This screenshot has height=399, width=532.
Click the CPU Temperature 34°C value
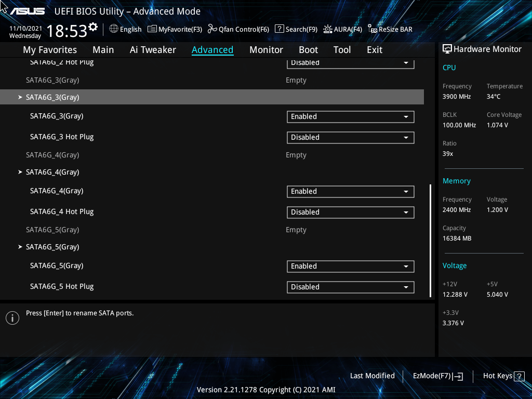tap(494, 97)
